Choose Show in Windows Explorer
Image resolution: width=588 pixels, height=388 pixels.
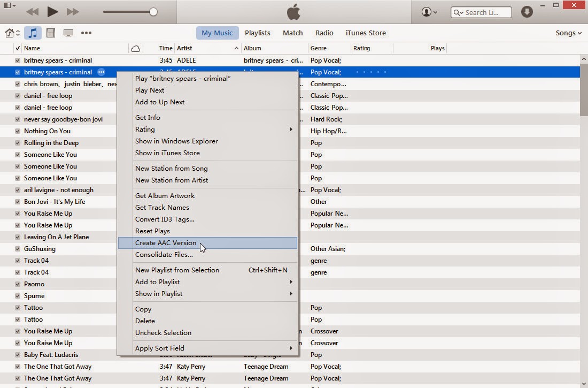point(207,141)
